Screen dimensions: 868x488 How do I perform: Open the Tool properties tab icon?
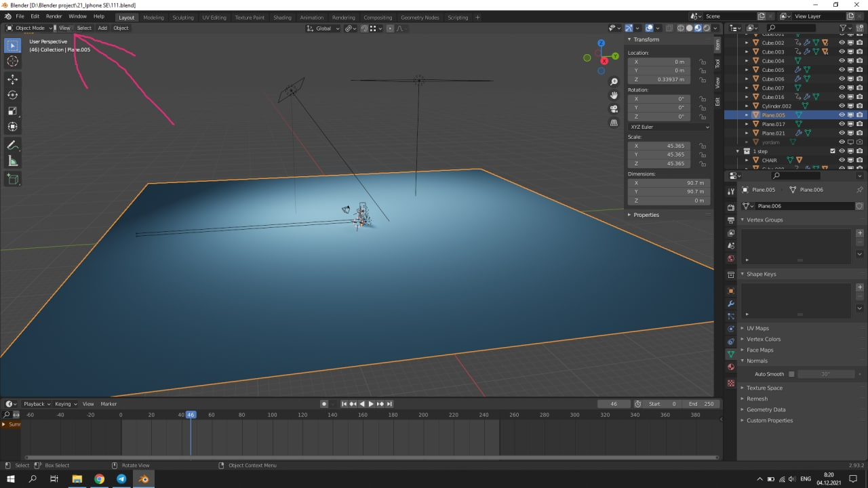click(730, 192)
